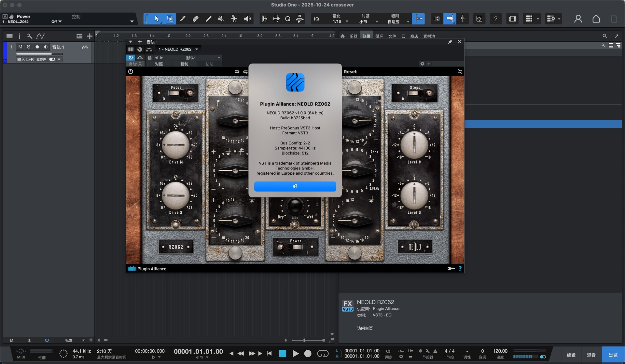Switch to the 循环 browser tab
The width and height of the screenshot is (625, 364).
379,36
